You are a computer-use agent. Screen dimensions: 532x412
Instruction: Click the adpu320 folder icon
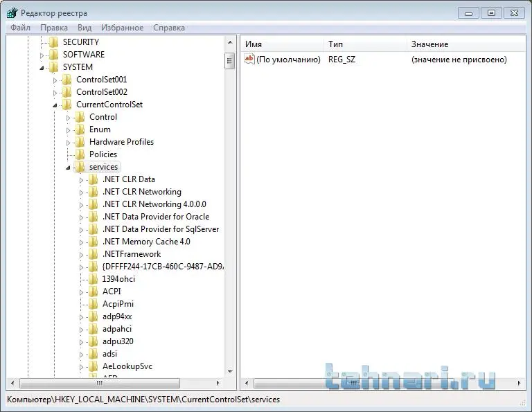click(94, 341)
